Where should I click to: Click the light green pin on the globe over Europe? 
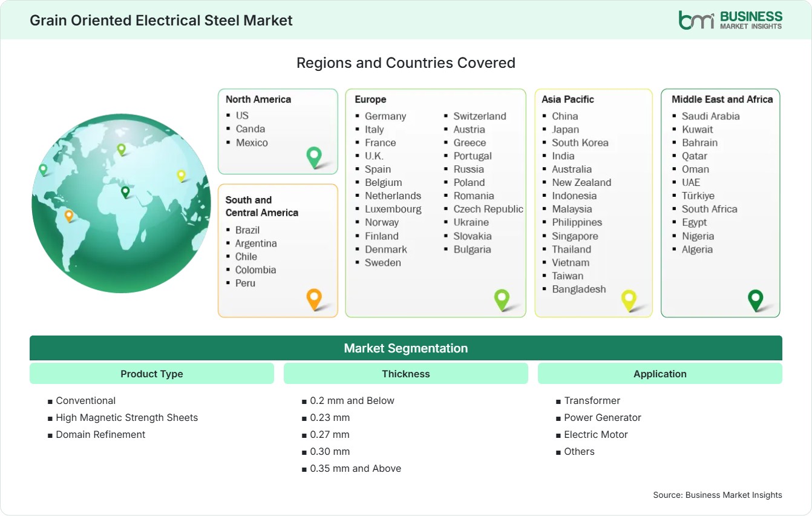(x=121, y=149)
